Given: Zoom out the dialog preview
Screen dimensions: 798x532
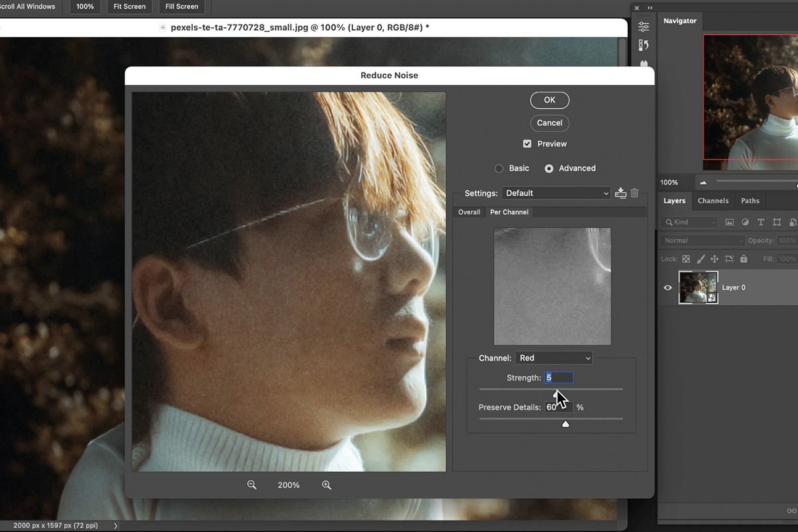Looking at the screenshot, I should pos(251,485).
